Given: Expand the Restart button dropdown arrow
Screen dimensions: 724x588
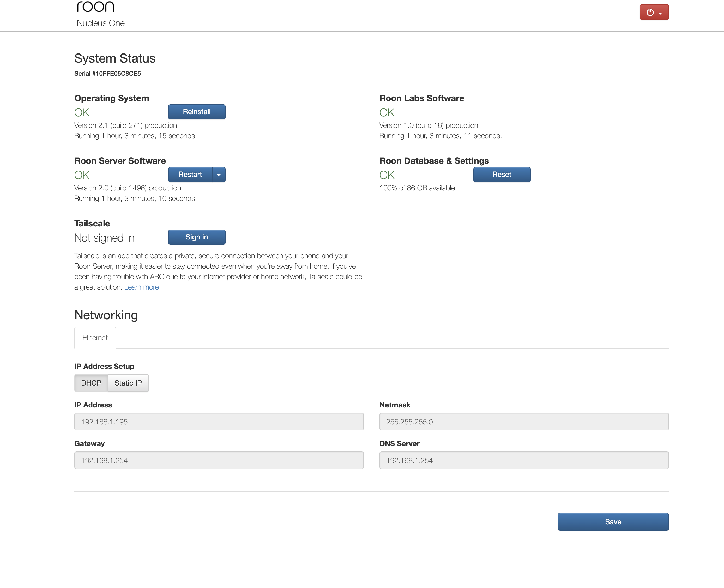Looking at the screenshot, I should pyautogui.click(x=219, y=175).
